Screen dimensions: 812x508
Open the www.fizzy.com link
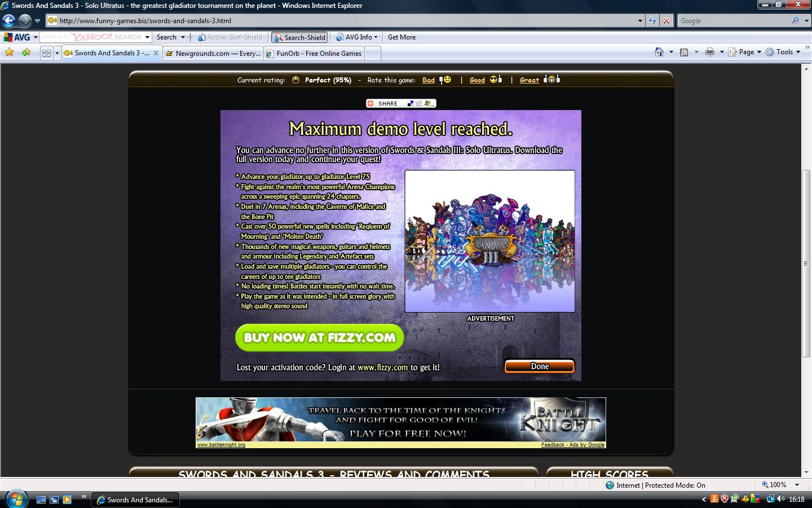pos(382,367)
